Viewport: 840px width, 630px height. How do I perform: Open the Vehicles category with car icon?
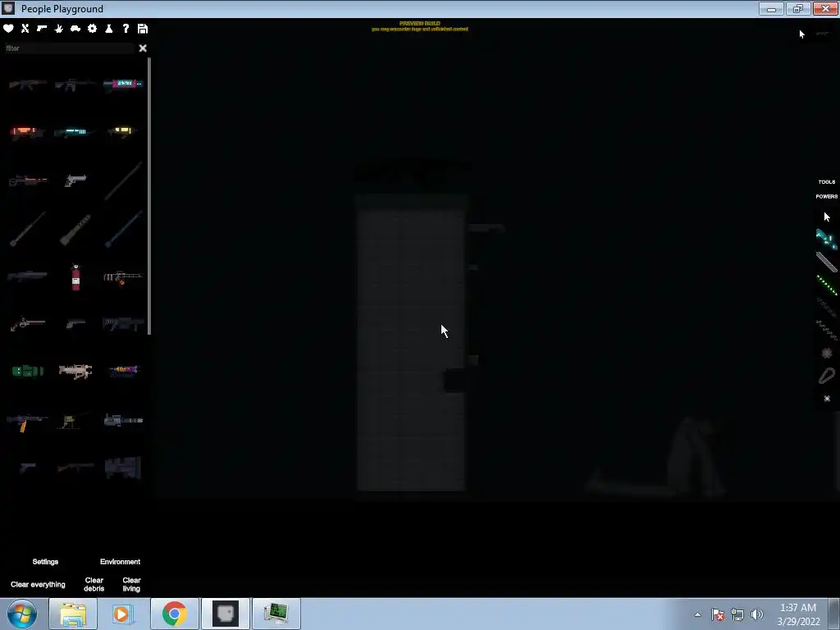tap(75, 29)
